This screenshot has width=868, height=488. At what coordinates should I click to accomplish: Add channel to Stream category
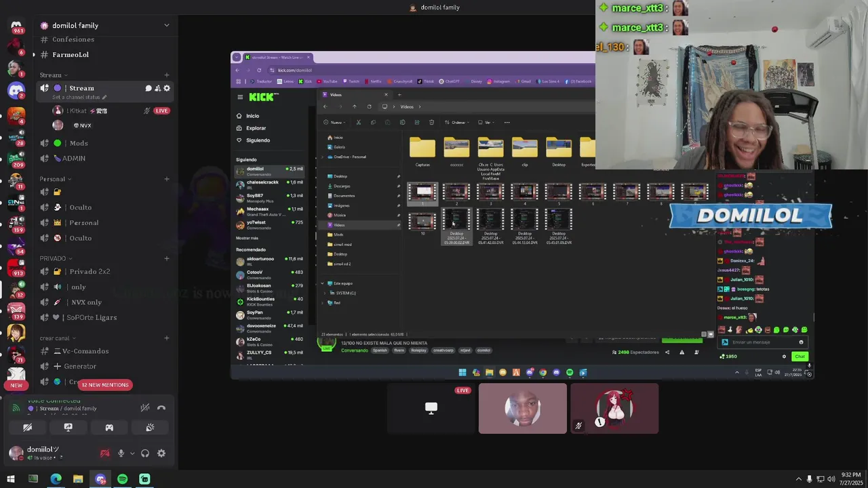tap(167, 75)
